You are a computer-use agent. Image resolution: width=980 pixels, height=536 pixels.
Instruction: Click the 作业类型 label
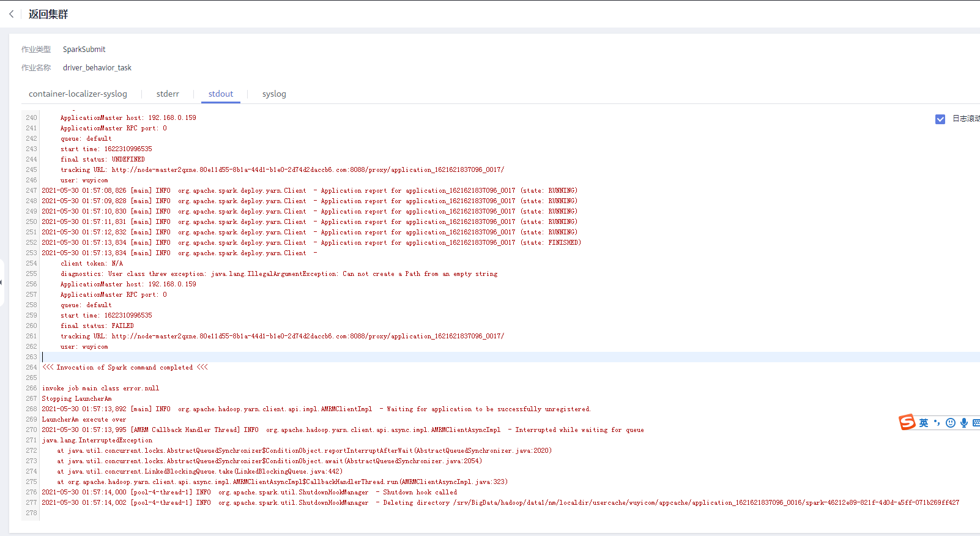36,50
